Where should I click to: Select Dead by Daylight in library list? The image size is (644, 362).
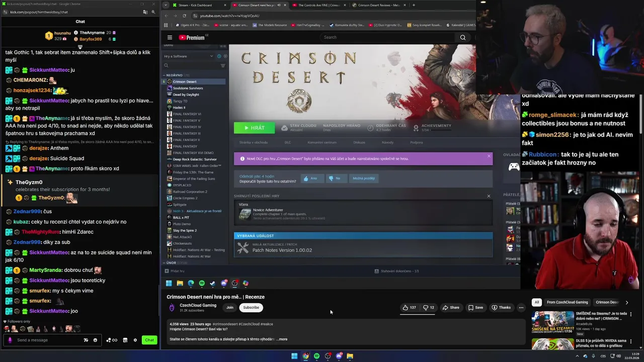click(x=186, y=95)
